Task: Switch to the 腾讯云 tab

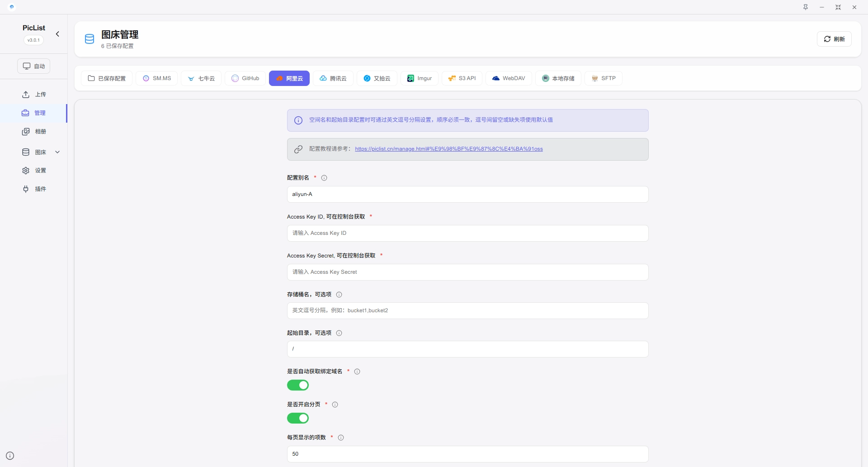Action: pyautogui.click(x=333, y=78)
